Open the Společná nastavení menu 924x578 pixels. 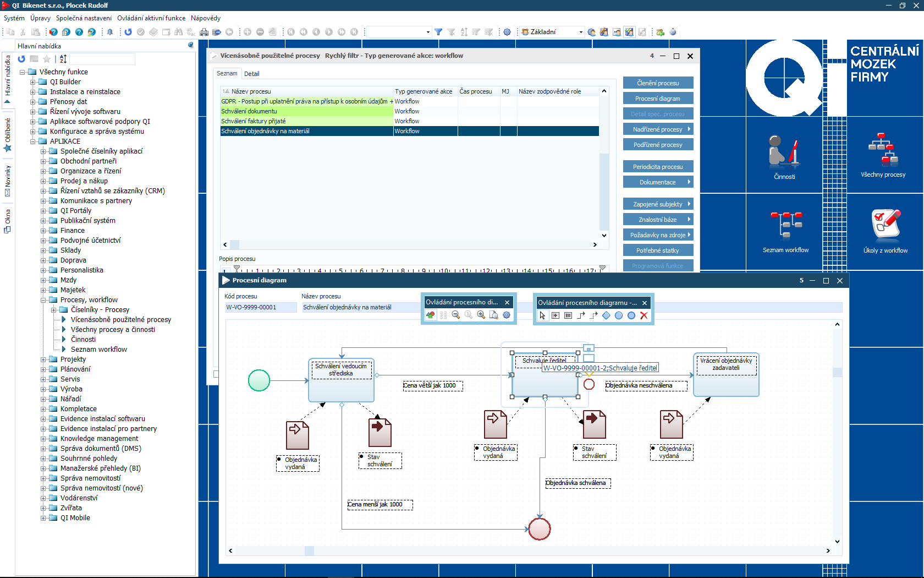(x=84, y=18)
